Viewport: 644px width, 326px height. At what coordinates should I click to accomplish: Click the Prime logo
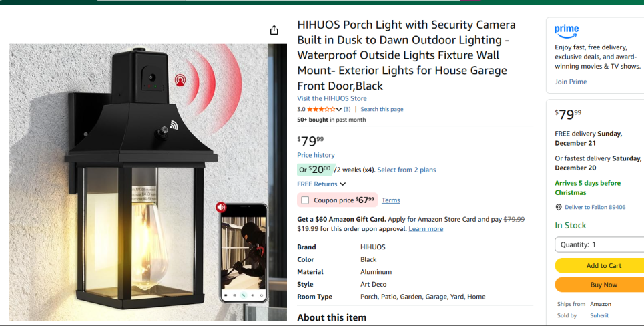567,30
